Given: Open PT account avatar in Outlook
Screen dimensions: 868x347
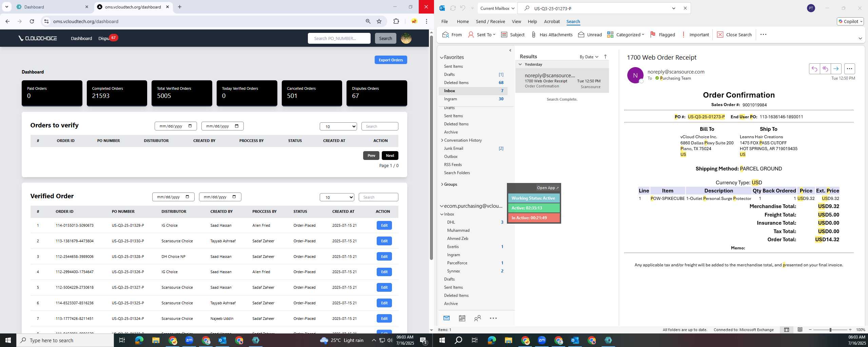Looking at the screenshot, I should coord(811,8).
